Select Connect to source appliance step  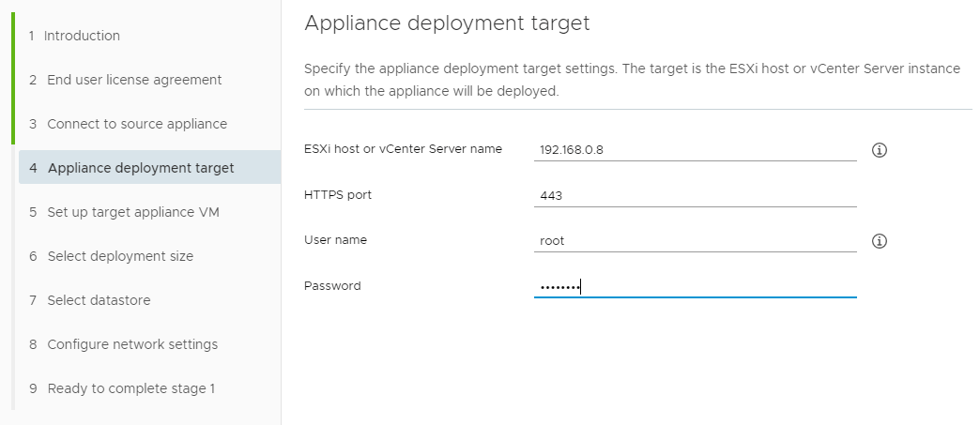point(149,124)
